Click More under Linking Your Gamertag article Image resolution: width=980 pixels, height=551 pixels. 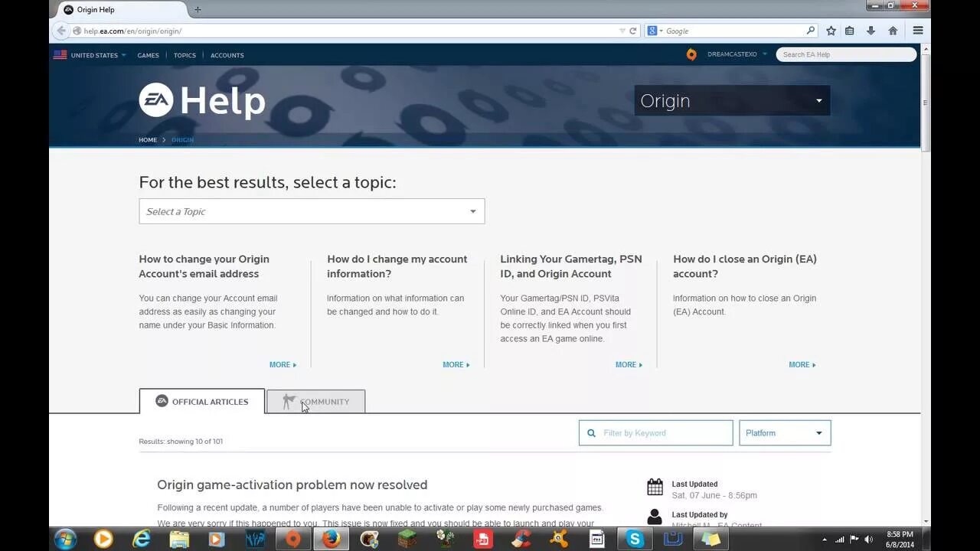point(629,365)
